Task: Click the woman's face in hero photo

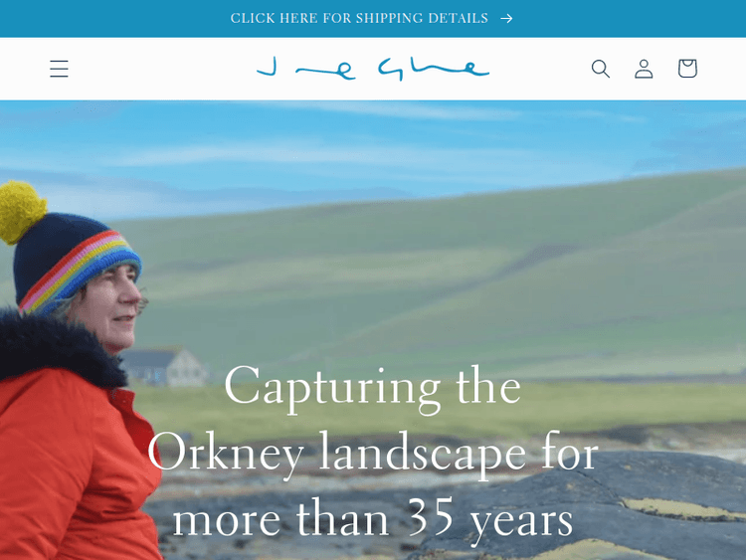Action: coord(113,307)
